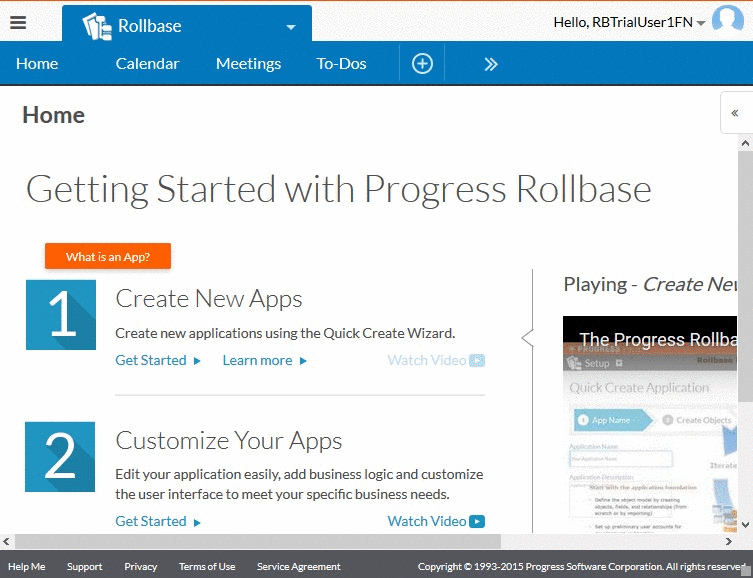Click the plus circle add icon

[422, 64]
